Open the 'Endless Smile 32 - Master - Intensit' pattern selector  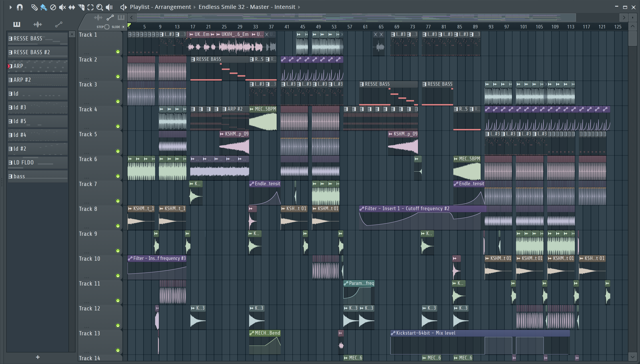pos(247,7)
